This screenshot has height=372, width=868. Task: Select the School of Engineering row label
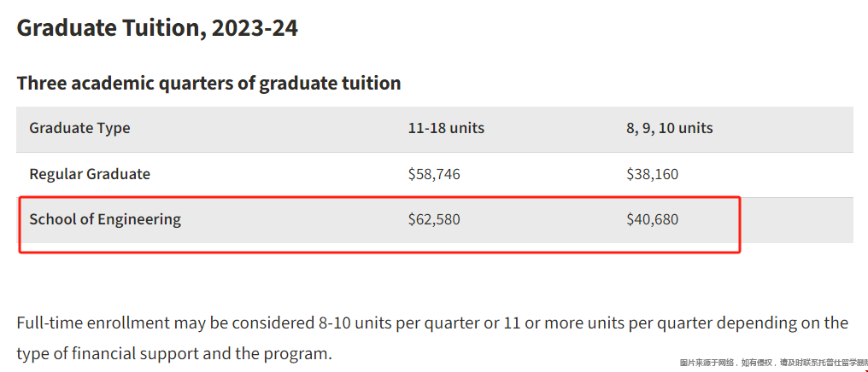coord(105,219)
